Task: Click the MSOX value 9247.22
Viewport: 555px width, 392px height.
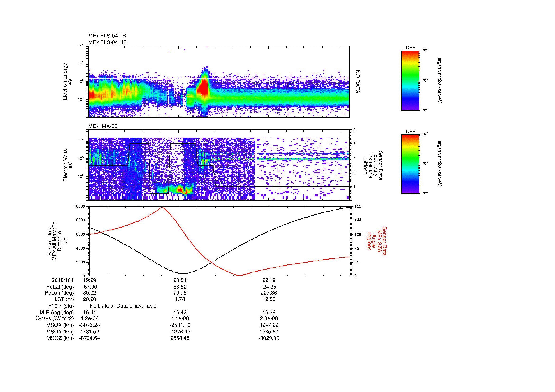Action: (x=269, y=325)
